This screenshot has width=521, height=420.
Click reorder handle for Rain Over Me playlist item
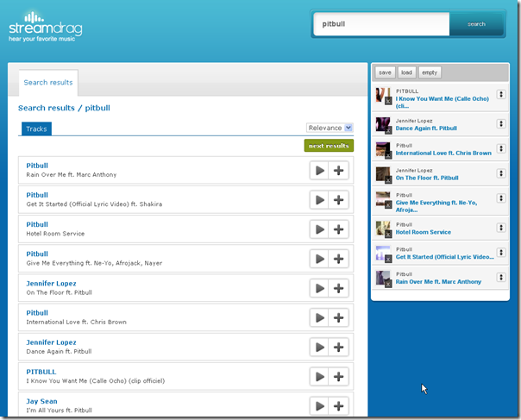(x=501, y=278)
